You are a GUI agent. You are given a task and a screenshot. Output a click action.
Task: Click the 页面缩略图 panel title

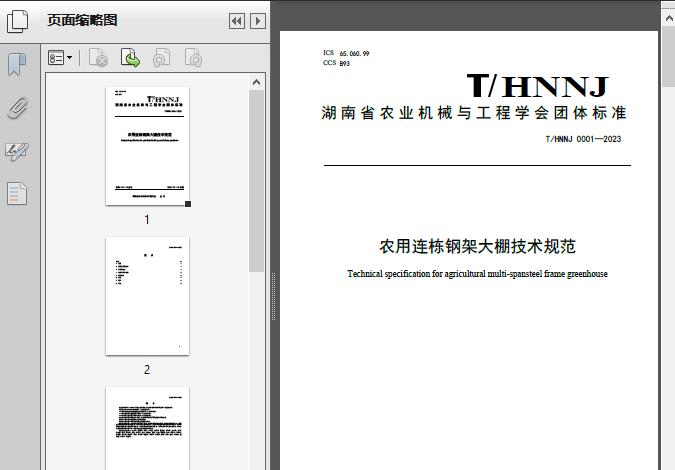(x=82, y=20)
